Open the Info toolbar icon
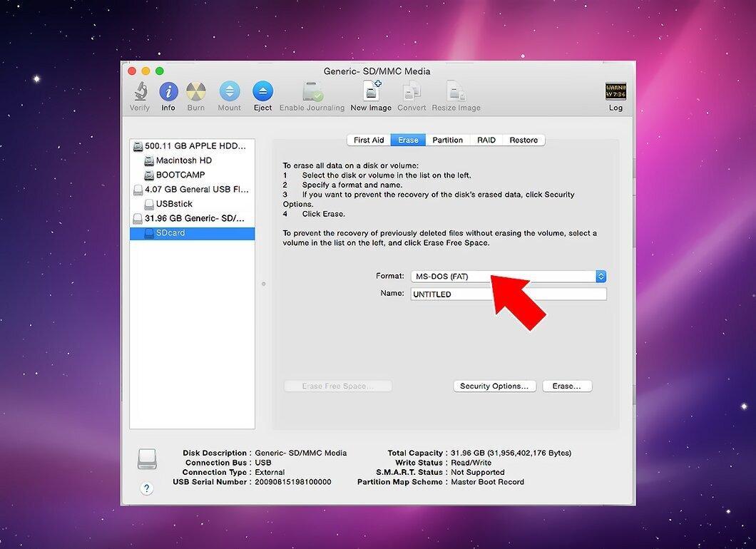 click(x=168, y=91)
